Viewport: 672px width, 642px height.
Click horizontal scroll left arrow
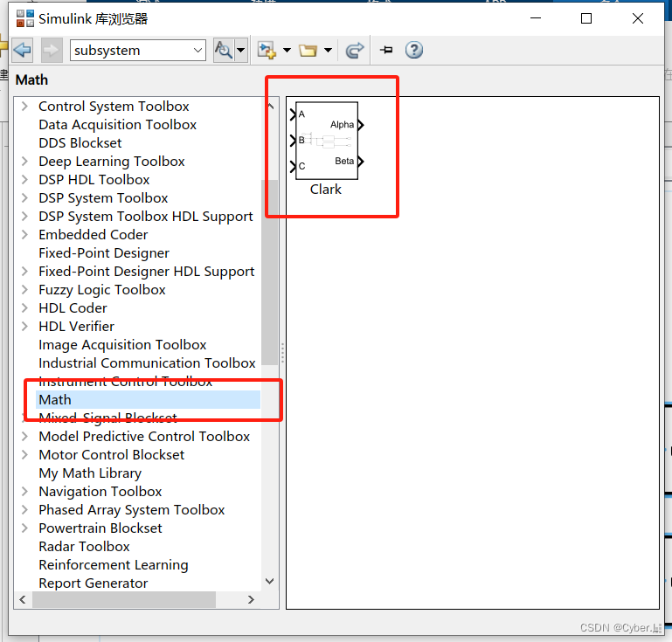(x=23, y=599)
